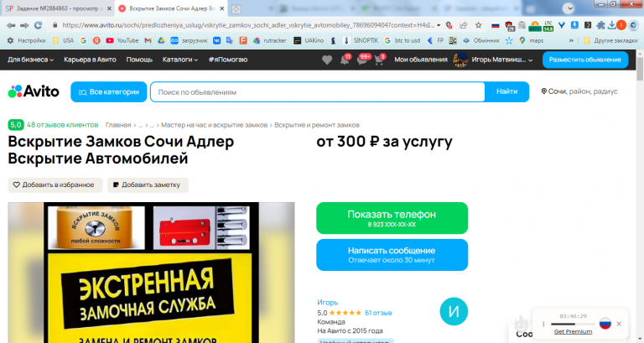Open the puzzle-piece extensions menu
644x343 pixels.
click(600, 25)
